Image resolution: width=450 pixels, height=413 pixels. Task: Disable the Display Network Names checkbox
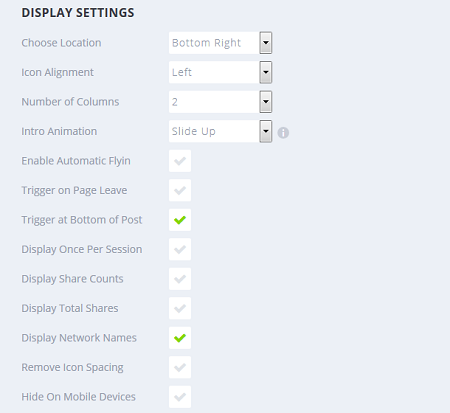[x=180, y=338]
